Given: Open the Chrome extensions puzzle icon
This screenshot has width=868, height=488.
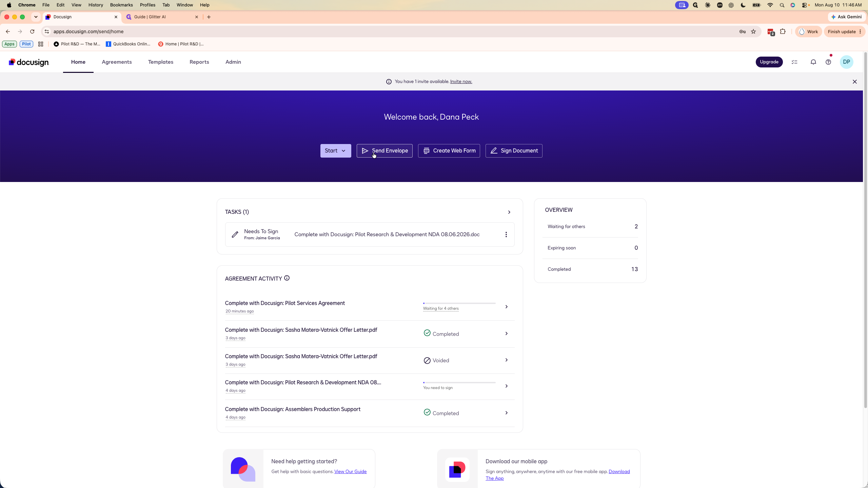Looking at the screenshot, I should [x=783, y=32].
